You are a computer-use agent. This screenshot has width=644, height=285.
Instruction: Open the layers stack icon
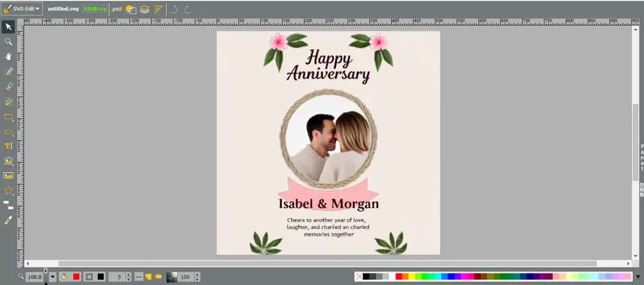tap(144, 9)
